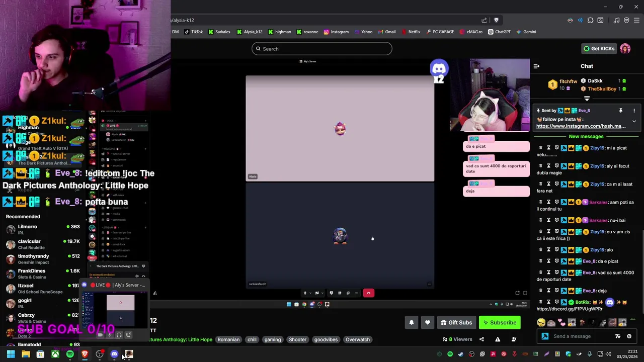This screenshot has height=362, width=644.
Task: Open the Instagram bookmark
Action: tap(336, 32)
